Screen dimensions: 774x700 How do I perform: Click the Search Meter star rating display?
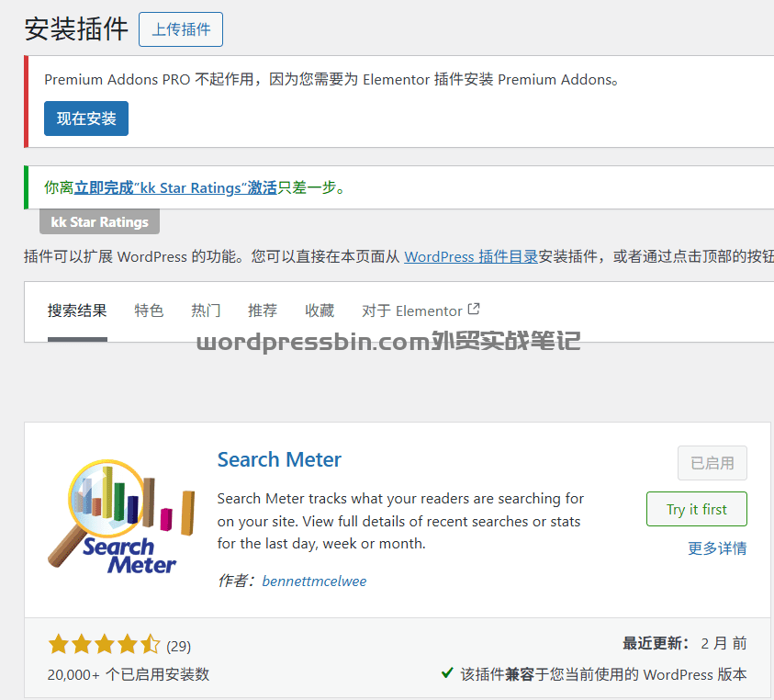point(104,644)
